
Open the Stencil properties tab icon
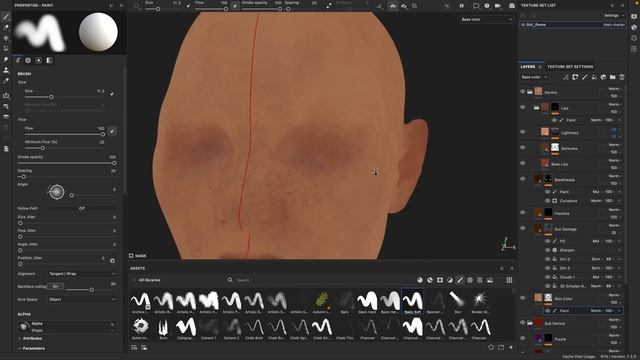[39, 60]
